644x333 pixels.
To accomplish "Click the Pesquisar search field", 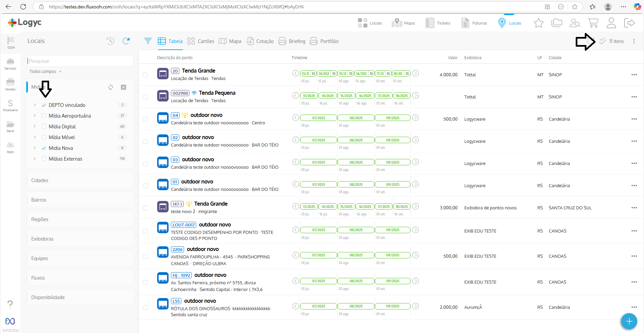I will [80, 61].
